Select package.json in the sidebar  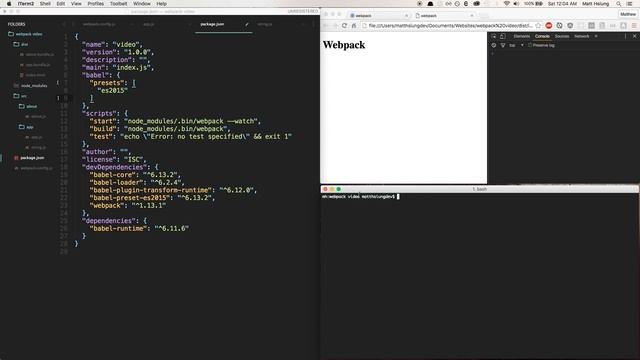pos(29,158)
